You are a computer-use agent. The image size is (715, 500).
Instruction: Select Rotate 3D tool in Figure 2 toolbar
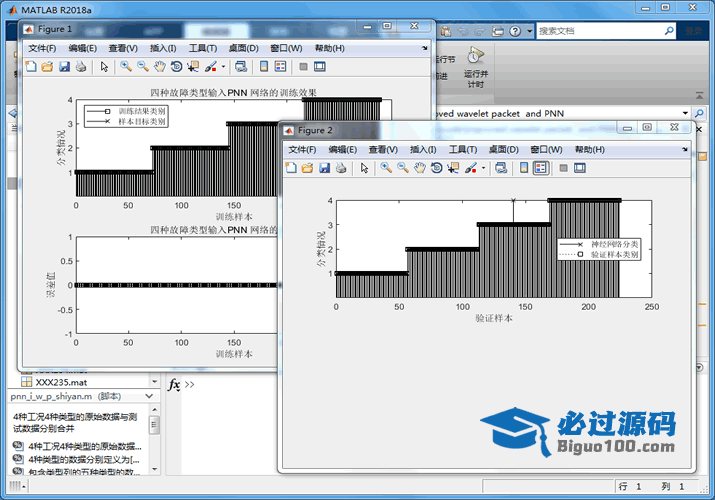[x=436, y=168]
